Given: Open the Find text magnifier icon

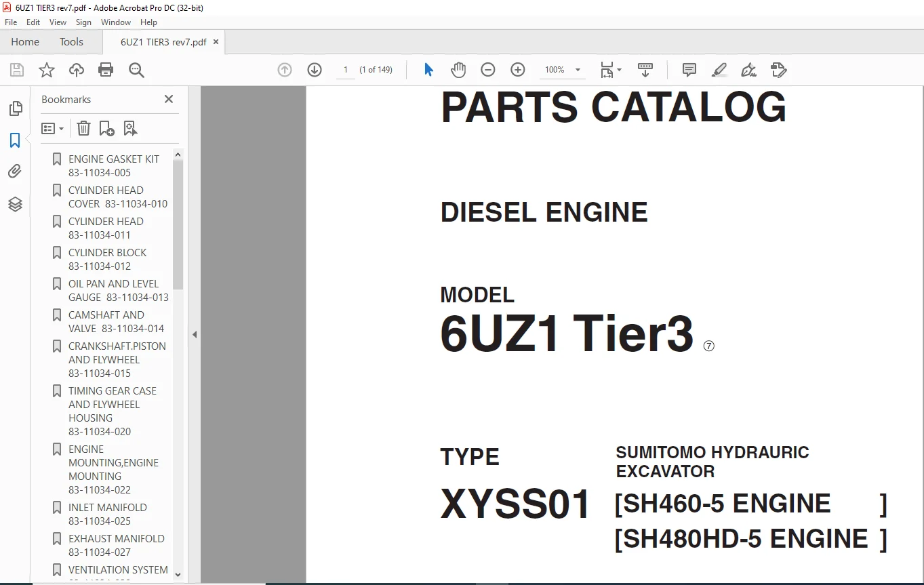Looking at the screenshot, I should coord(136,70).
